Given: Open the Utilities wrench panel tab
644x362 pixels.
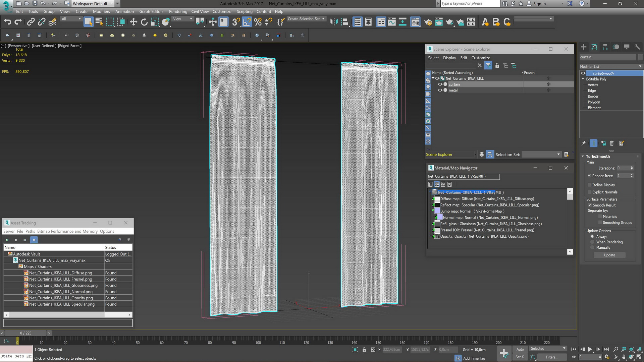Looking at the screenshot, I should coord(637,47).
